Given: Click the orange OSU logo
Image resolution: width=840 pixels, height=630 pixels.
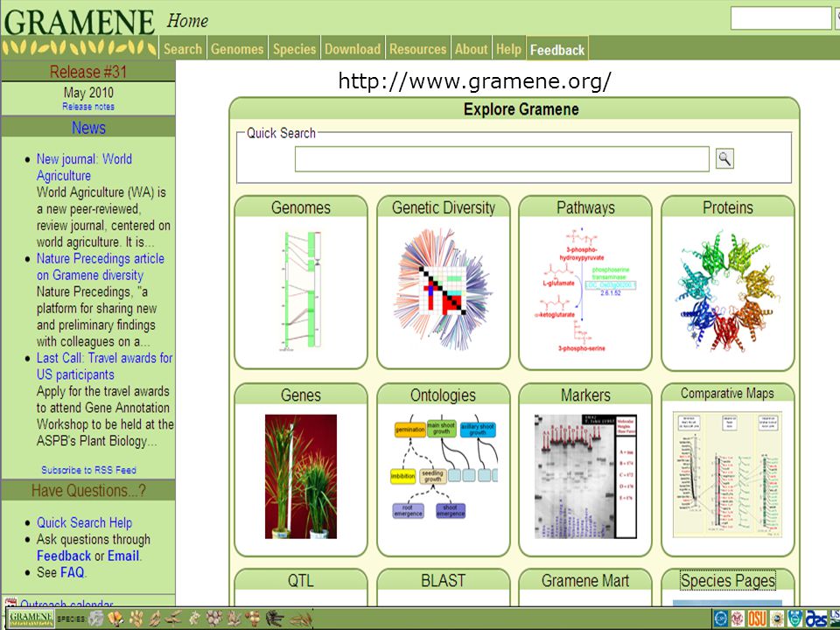Looking at the screenshot, I should tap(757, 619).
